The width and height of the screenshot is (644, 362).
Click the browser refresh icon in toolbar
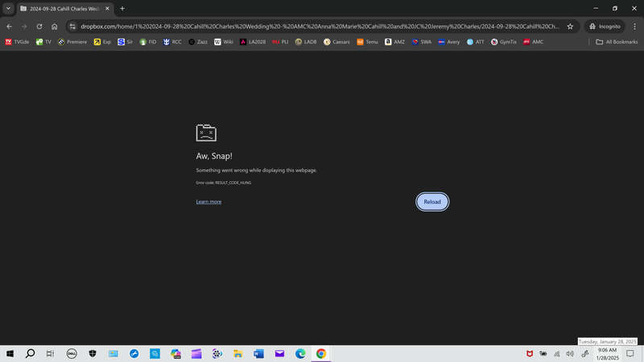(39, 26)
